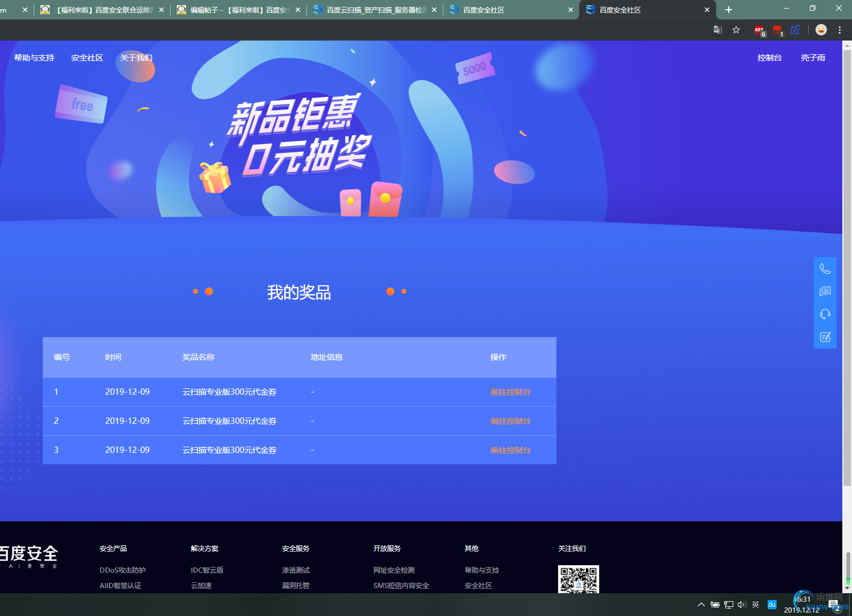Open 云加速 footer link
The height and width of the screenshot is (616, 852).
click(x=201, y=585)
